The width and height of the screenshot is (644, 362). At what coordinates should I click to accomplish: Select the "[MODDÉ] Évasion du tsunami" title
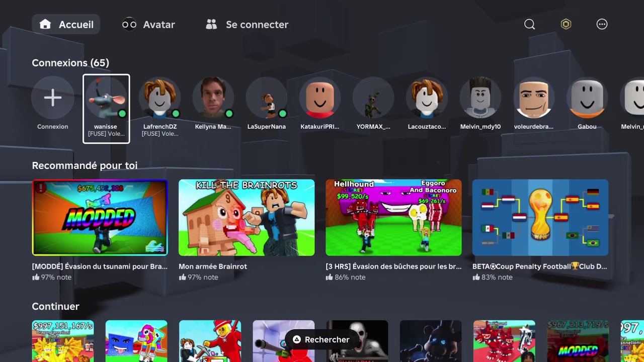[100, 266]
